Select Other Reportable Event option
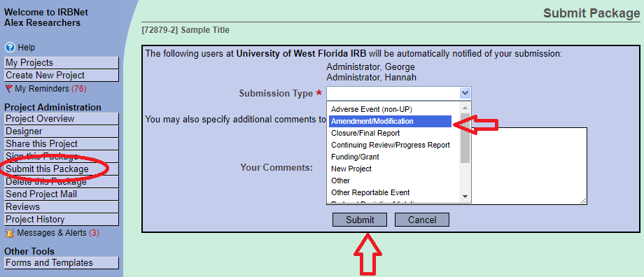Viewport: 644px width, 277px height. point(370,192)
